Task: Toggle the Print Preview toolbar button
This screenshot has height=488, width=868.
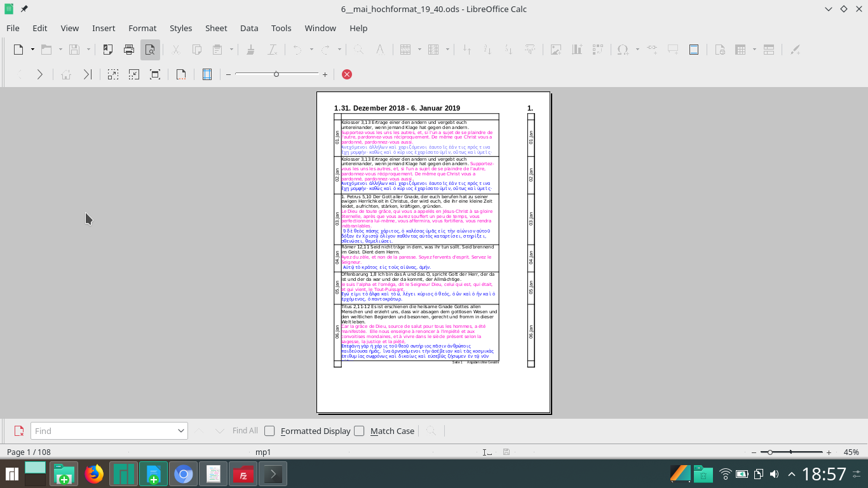Action: pyautogui.click(x=150, y=50)
